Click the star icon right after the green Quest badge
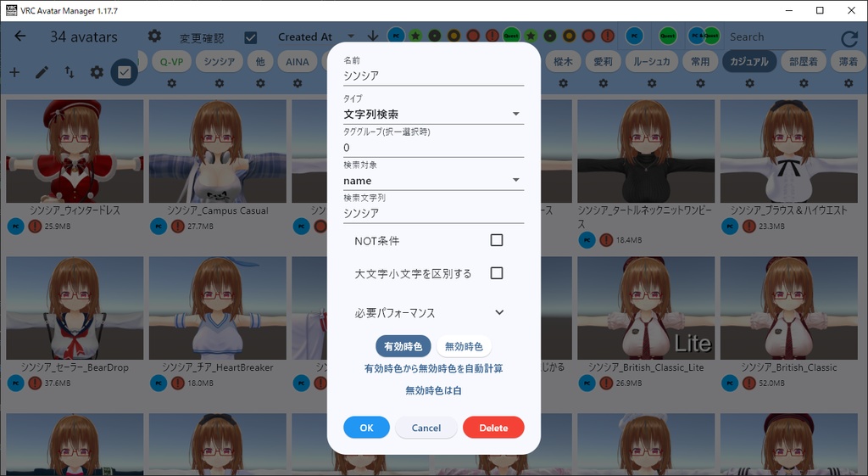This screenshot has height=476, width=868. coord(531,36)
